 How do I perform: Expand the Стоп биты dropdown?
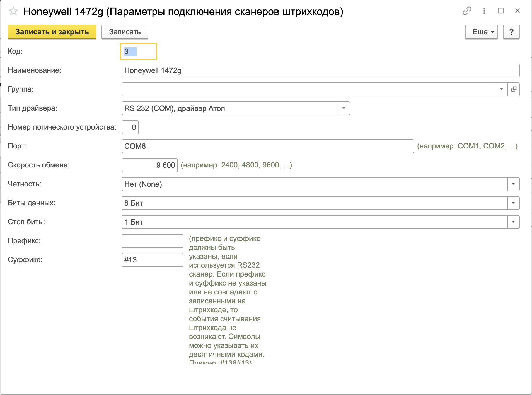pyautogui.click(x=513, y=222)
